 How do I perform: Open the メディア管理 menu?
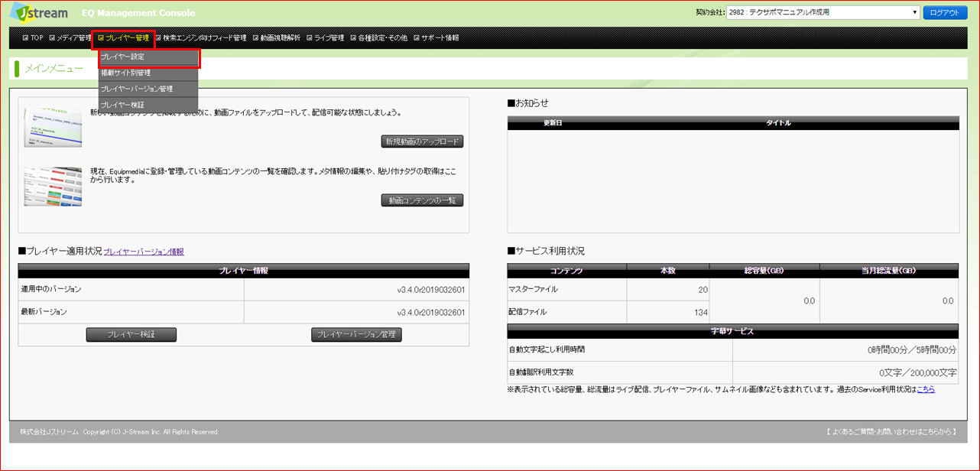pos(70,37)
